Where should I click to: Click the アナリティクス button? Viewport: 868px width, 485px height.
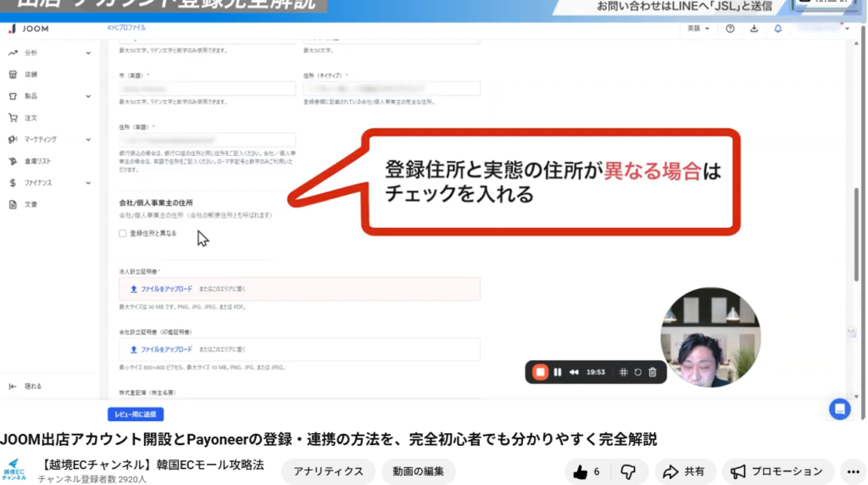click(x=328, y=471)
